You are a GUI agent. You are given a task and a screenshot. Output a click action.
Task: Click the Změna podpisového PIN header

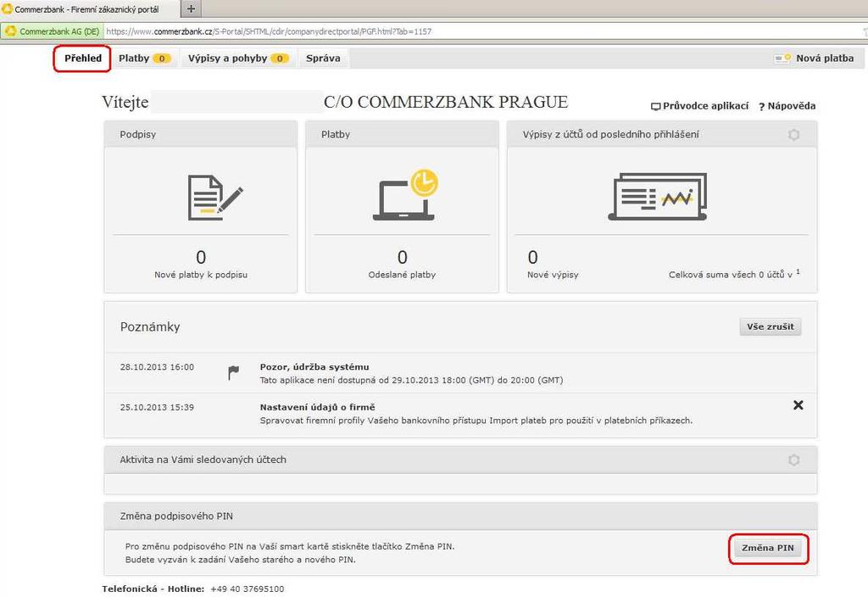[460, 516]
